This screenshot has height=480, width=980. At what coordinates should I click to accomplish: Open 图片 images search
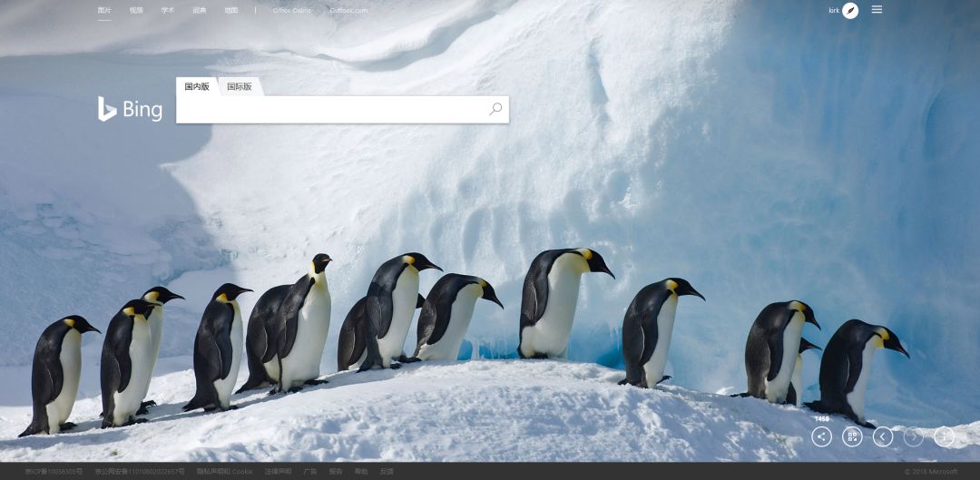(104, 11)
